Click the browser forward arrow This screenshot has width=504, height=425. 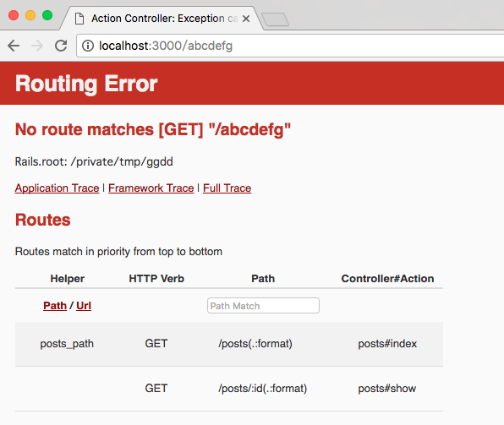pos(37,46)
